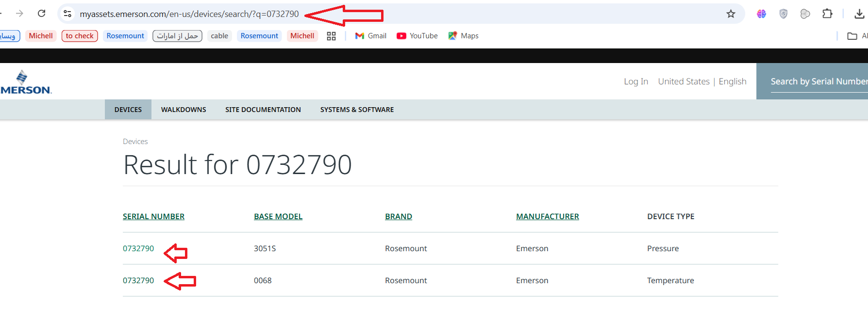Click the Devices breadcrumb
This screenshot has height=321, width=868.
click(x=135, y=142)
